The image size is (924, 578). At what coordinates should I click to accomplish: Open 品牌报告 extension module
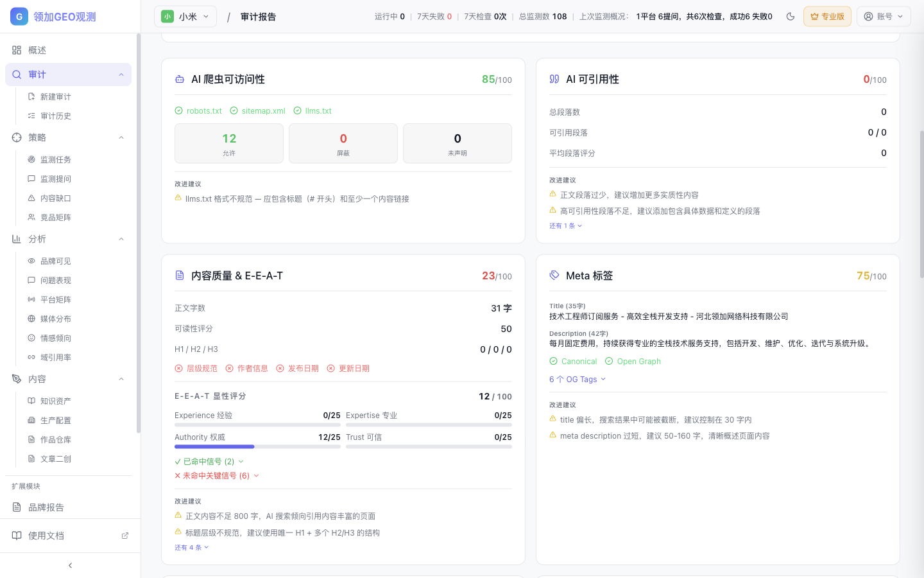pos(68,507)
